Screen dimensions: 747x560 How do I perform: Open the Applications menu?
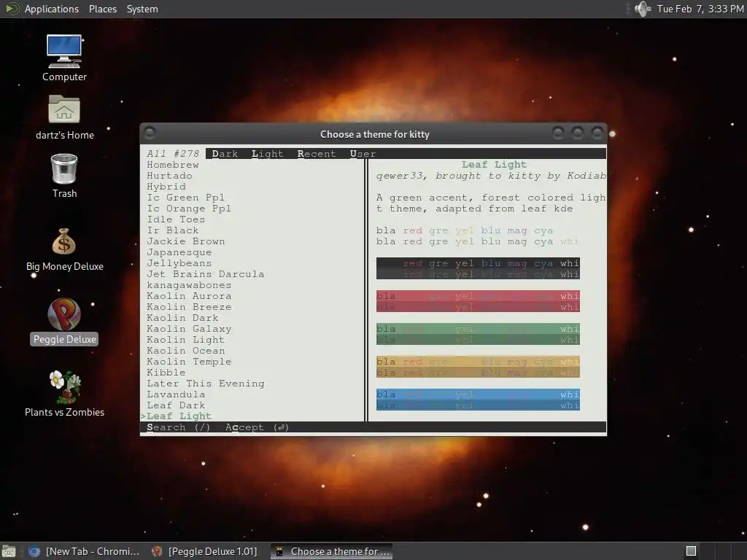click(x=52, y=9)
